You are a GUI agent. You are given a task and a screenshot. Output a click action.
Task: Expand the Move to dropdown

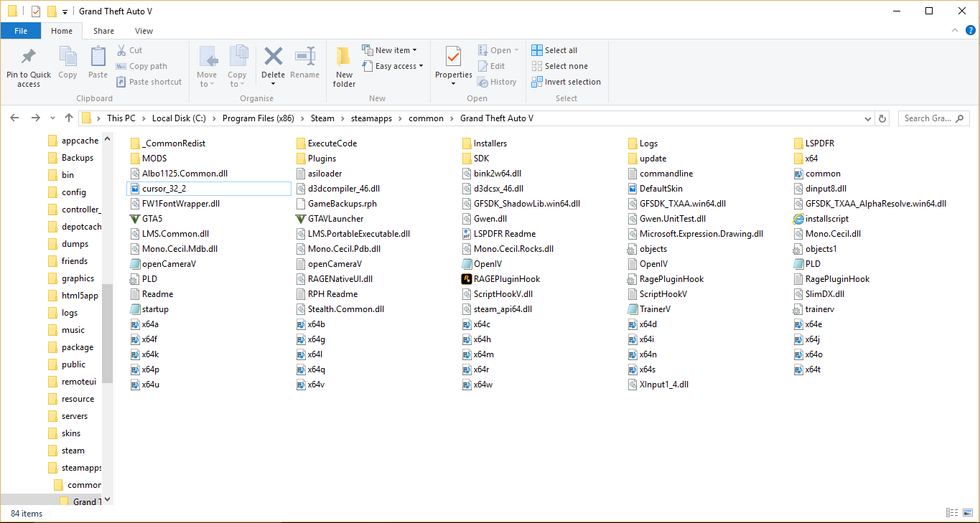207,84
